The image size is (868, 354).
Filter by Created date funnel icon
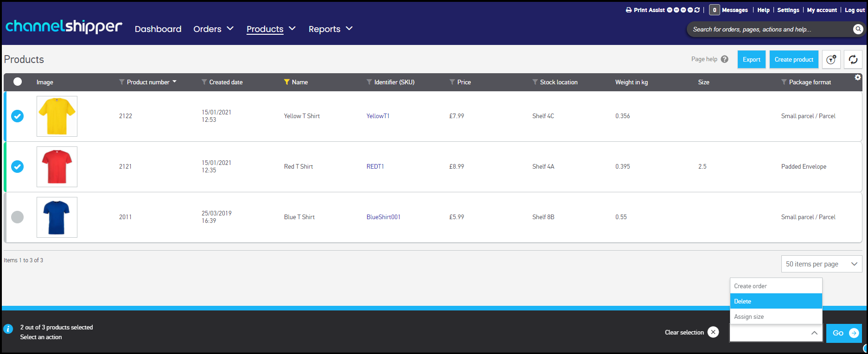tap(204, 82)
